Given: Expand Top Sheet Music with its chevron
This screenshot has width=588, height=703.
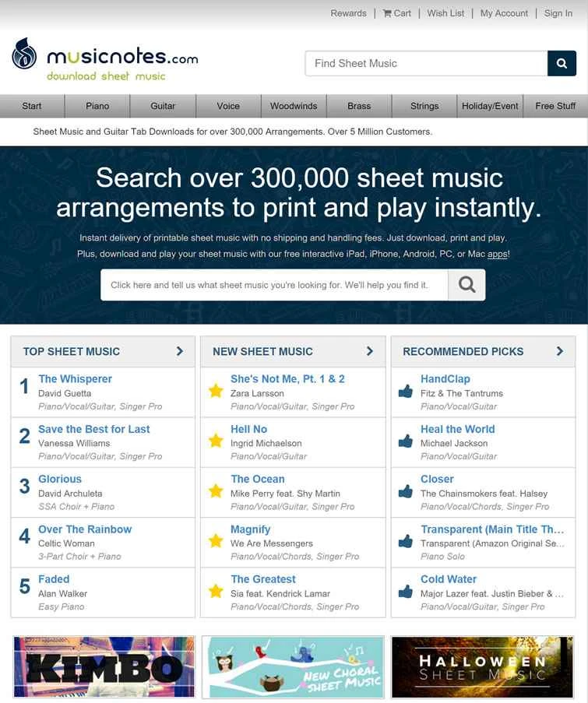Looking at the screenshot, I should [x=180, y=351].
